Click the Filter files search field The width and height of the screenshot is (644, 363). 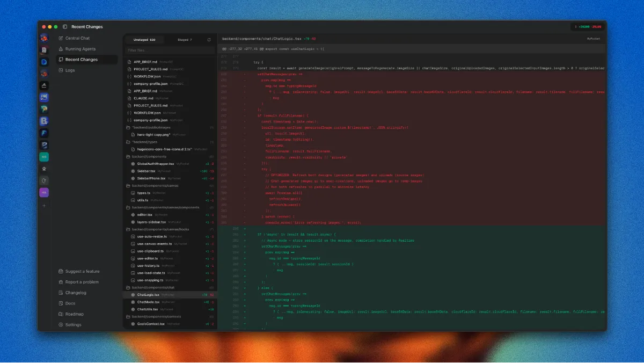(170, 50)
